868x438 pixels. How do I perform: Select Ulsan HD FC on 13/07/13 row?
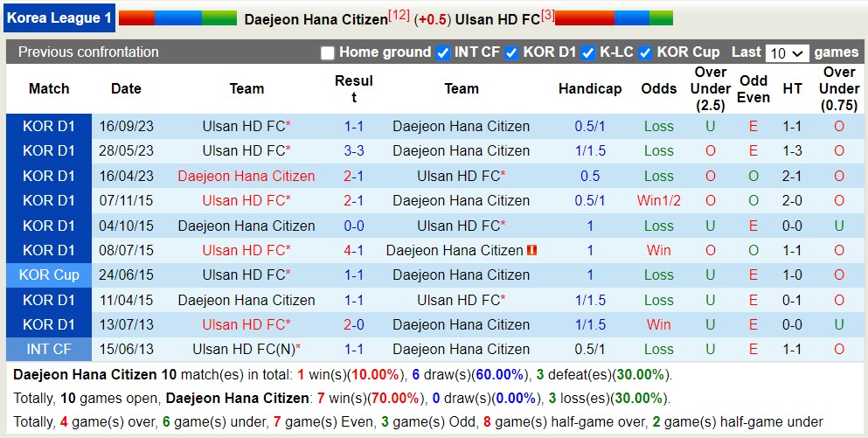coord(247,324)
